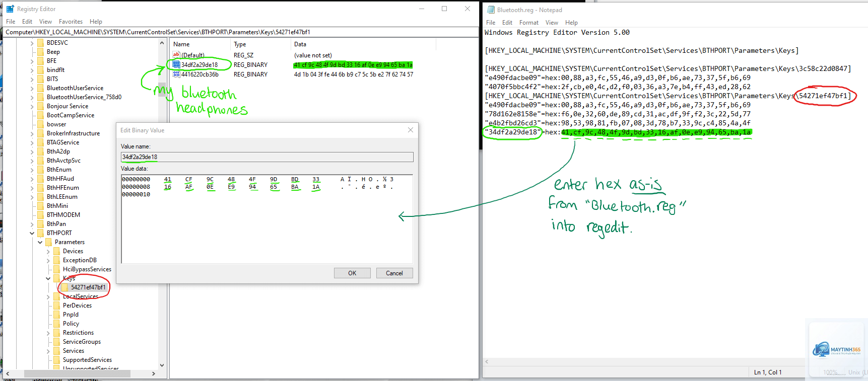The width and height of the screenshot is (868, 381).
Task: Click the BTHMODEM folder icon
Action: point(40,215)
